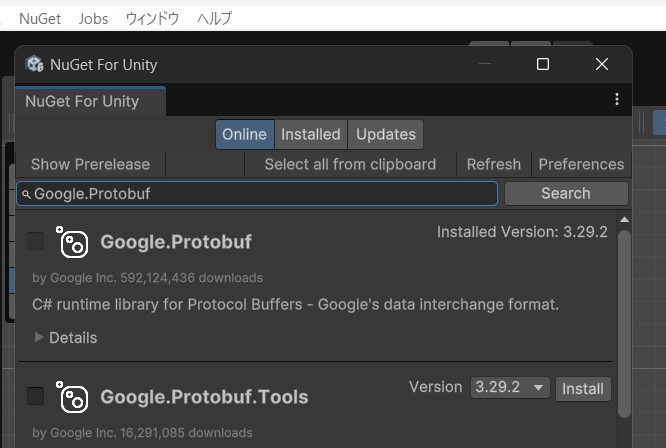666x448 pixels.
Task: Check the Google.Protobuf.Tools package checkbox
Action: (x=35, y=396)
